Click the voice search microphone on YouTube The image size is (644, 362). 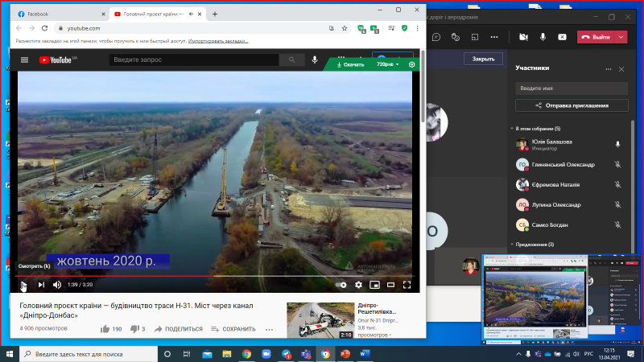tap(315, 60)
